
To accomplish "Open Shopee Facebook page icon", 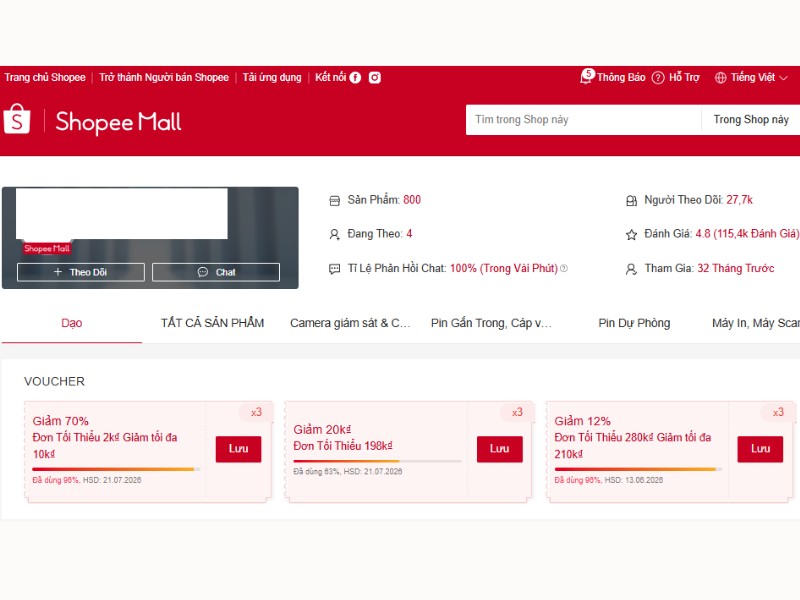I will coord(356,78).
